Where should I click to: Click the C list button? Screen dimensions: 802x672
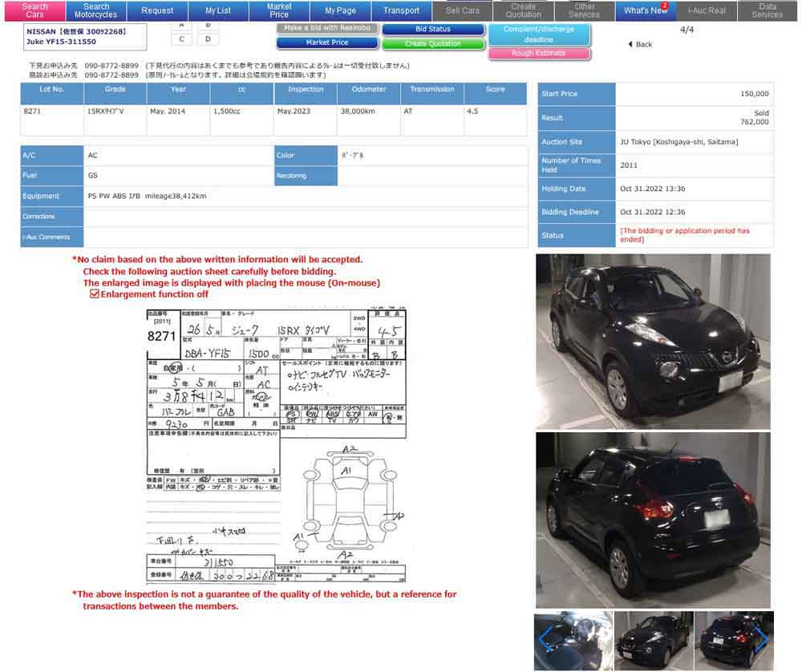(181, 38)
